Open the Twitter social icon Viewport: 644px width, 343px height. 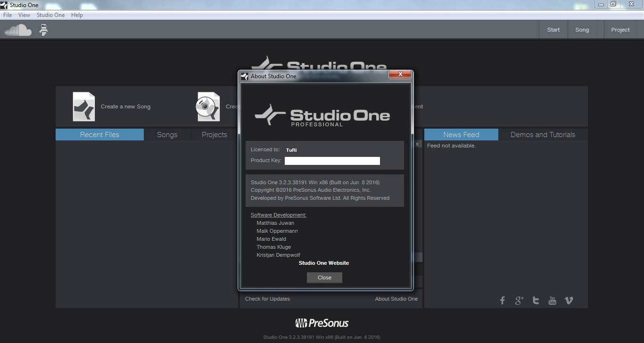536,301
